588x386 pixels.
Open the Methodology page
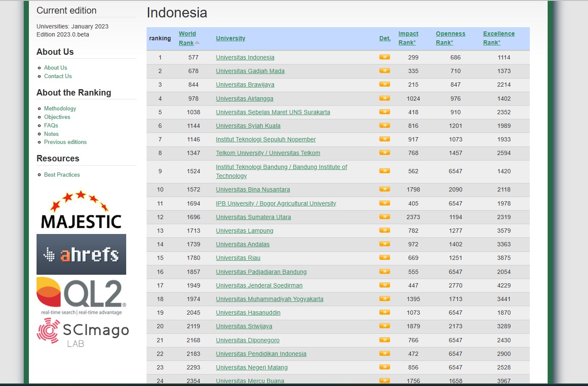(60, 108)
